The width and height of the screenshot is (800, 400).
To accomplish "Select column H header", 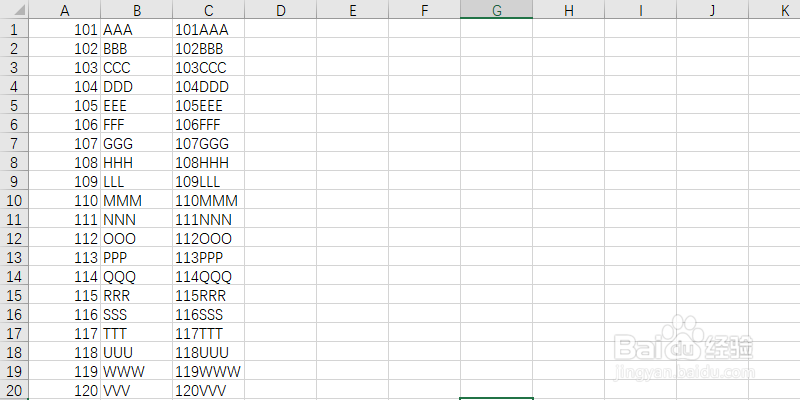I will (x=569, y=9).
